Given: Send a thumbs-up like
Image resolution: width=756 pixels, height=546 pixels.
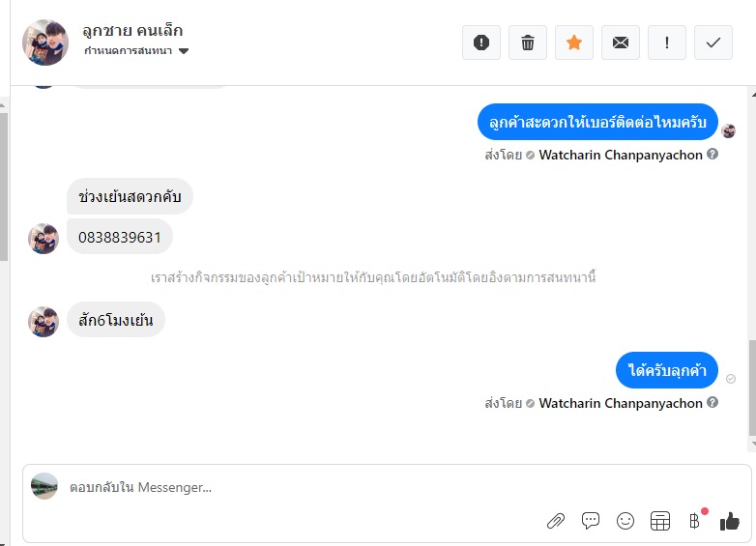Looking at the screenshot, I should click(x=729, y=521).
